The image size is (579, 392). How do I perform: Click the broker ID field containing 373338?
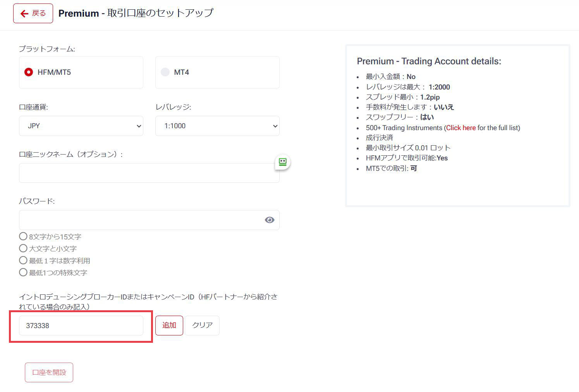[81, 326]
